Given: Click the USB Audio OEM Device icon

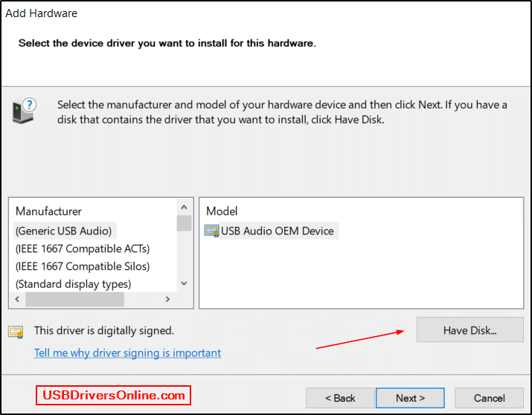Looking at the screenshot, I should (x=213, y=231).
